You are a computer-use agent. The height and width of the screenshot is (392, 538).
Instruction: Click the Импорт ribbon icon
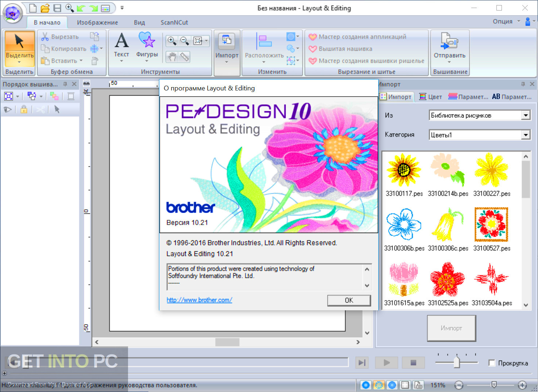pyautogui.click(x=227, y=41)
